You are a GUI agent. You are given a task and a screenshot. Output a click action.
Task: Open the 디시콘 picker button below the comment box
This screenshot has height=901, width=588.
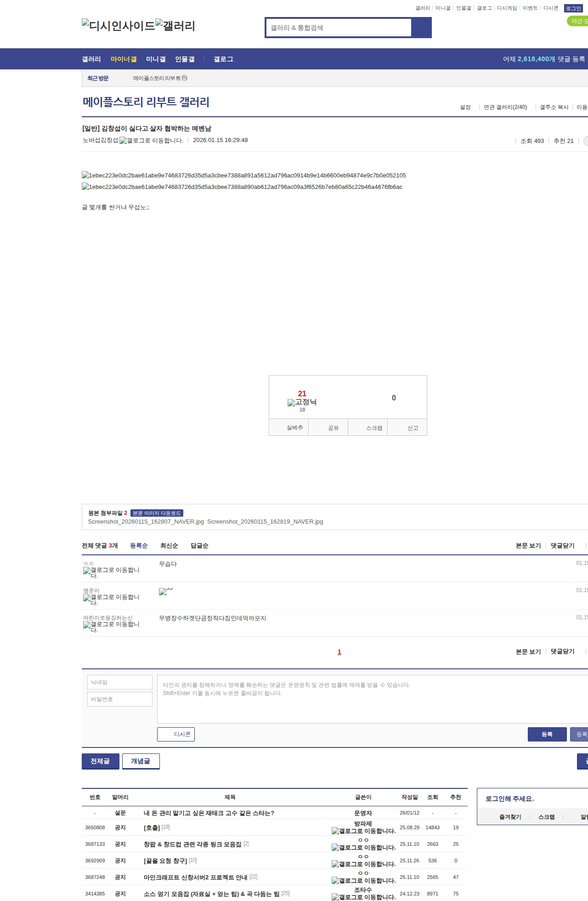tap(176, 734)
